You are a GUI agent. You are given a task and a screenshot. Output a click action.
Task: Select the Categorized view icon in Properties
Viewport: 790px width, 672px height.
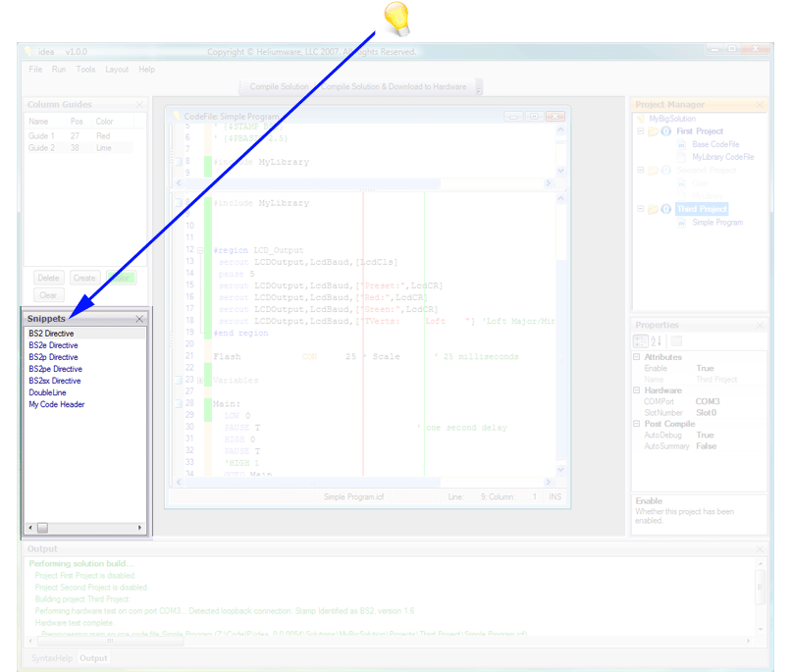pos(640,340)
